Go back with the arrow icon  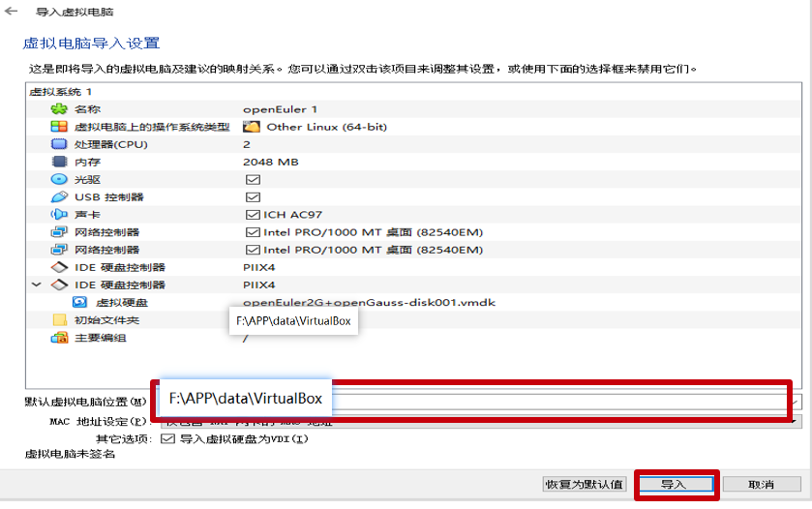coord(11,11)
